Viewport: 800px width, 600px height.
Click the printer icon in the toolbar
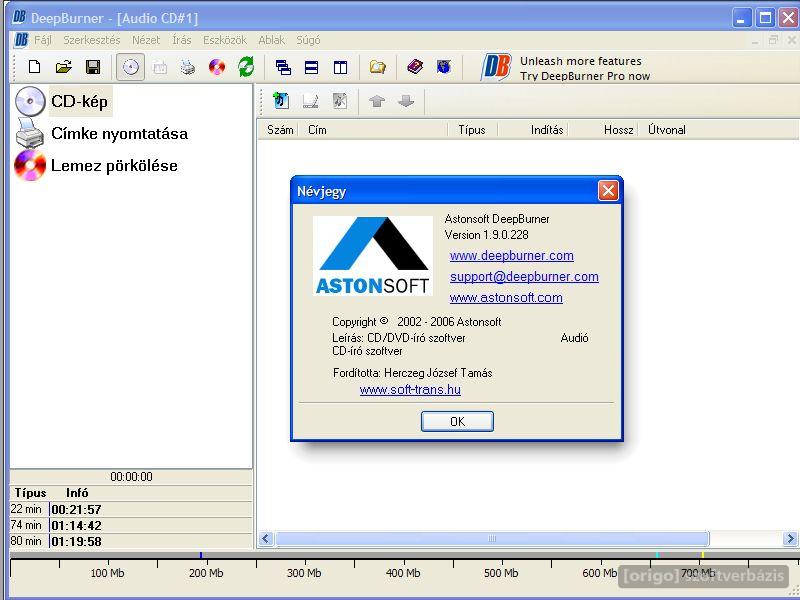pyautogui.click(x=188, y=67)
